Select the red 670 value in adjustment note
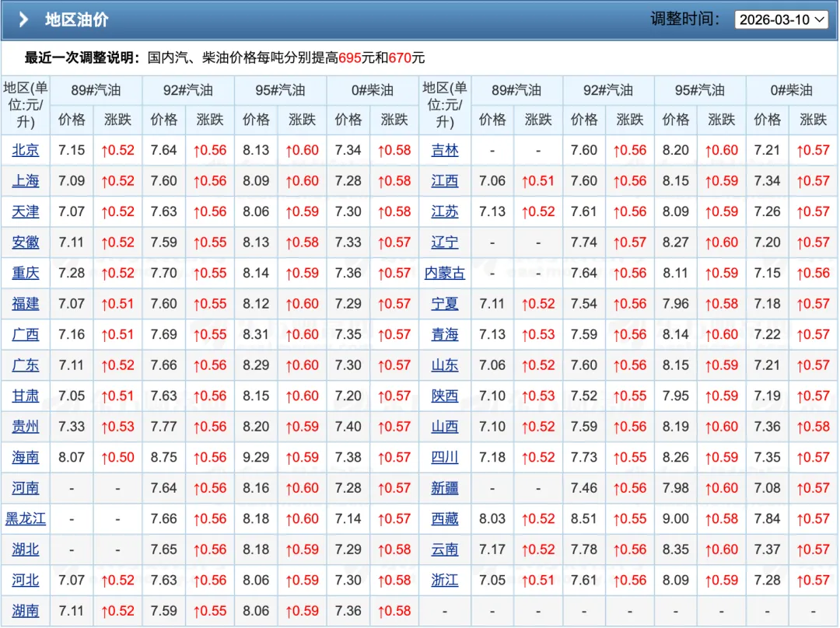840x628 pixels. tap(400, 58)
